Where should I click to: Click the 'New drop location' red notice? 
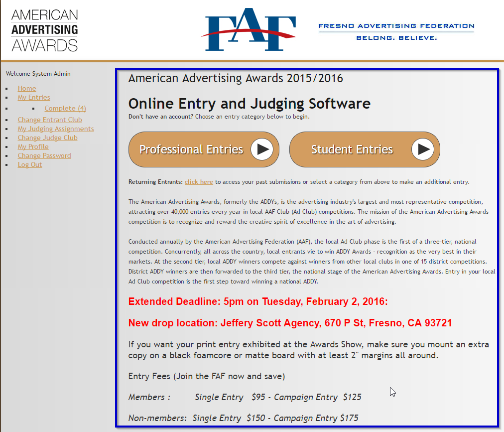point(290,323)
